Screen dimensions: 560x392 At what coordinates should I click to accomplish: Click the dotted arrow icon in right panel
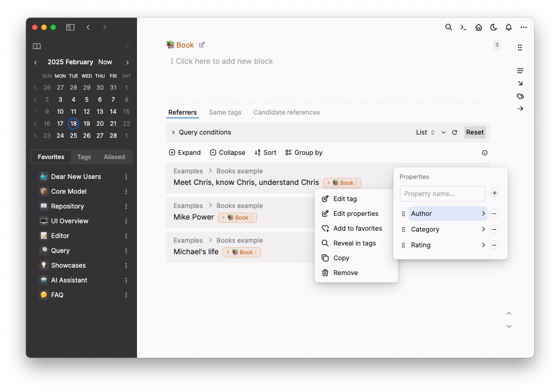tap(520, 109)
